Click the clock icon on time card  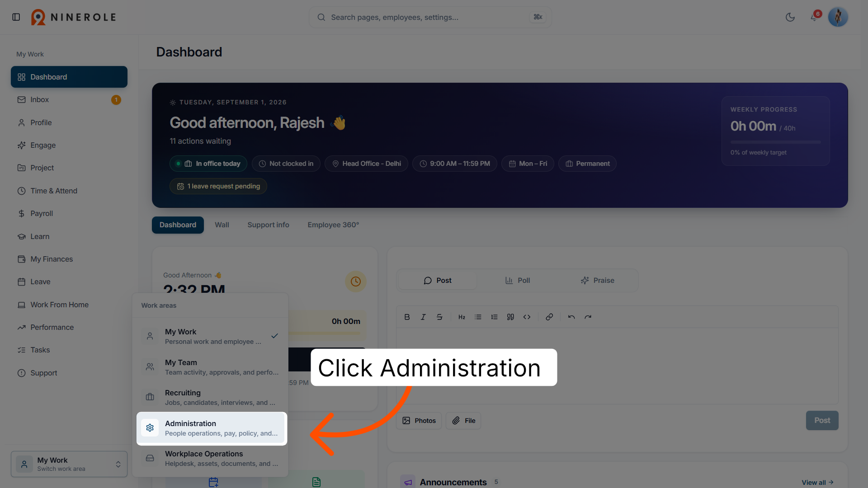(356, 282)
